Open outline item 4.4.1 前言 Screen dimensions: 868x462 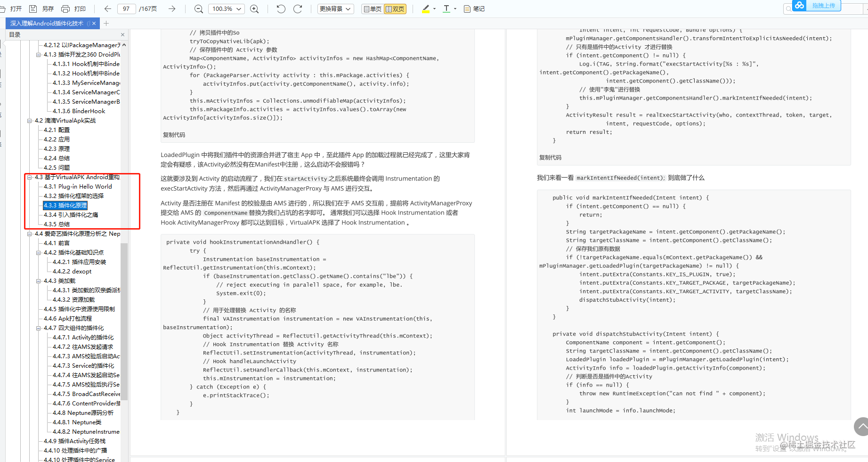point(57,243)
